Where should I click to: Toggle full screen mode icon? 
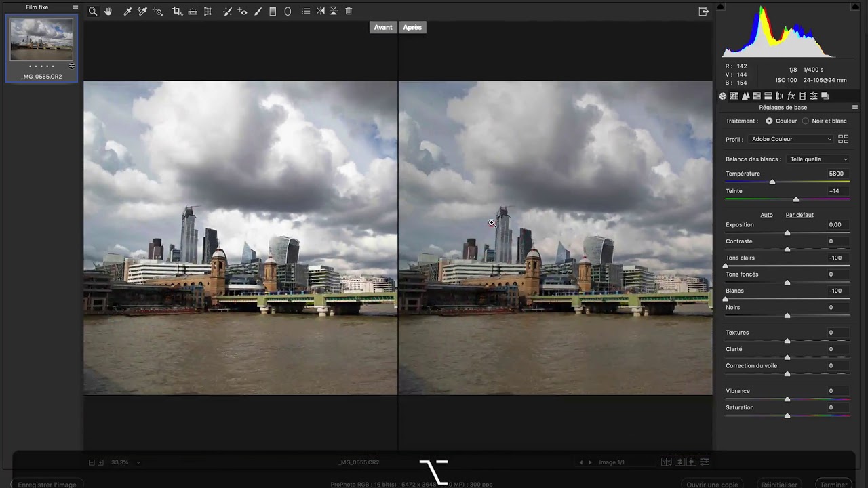(x=704, y=12)
